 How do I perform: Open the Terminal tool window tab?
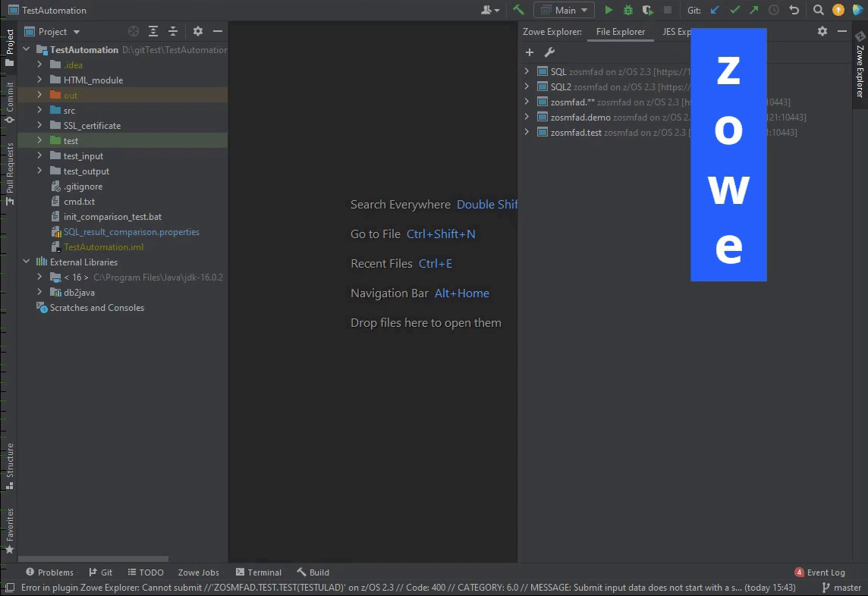pyautogui.click(x=259, y=572)
